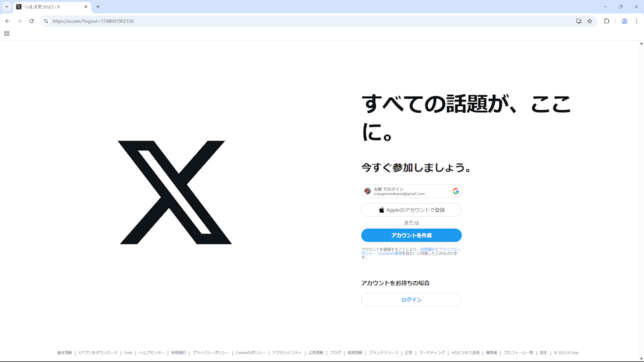
Task: Minimize the Chrome window
Action: tap(605, 7)
